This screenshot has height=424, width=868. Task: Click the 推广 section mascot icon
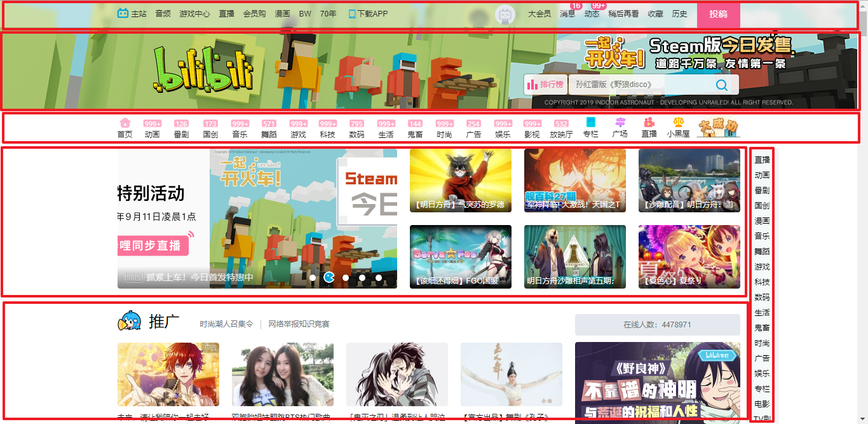pyautogui.click(x=129, y=321)
